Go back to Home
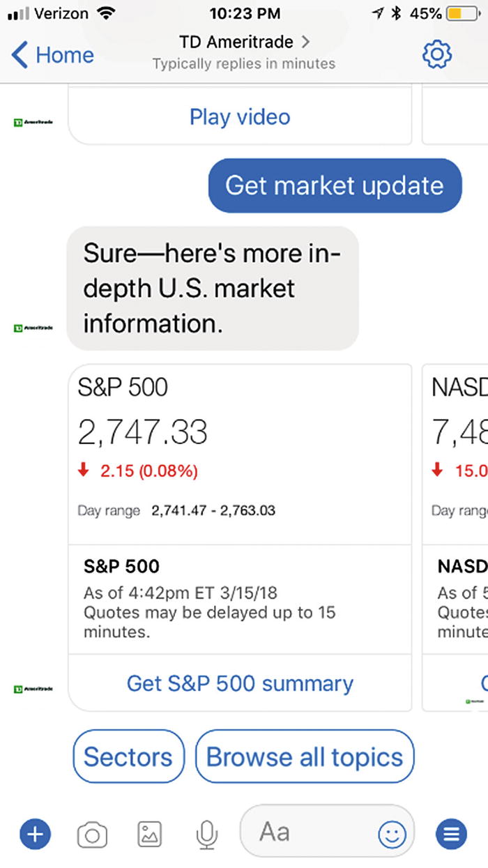 (53, 54)
